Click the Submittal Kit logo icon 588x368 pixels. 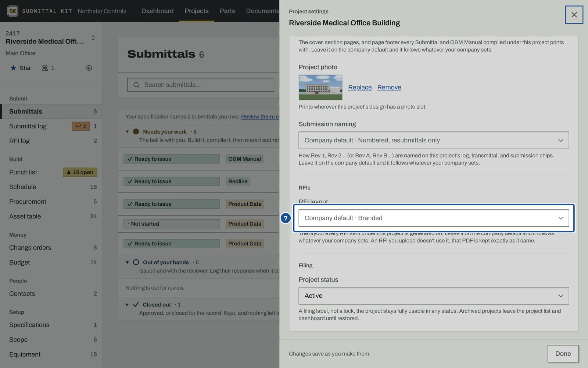13,11
